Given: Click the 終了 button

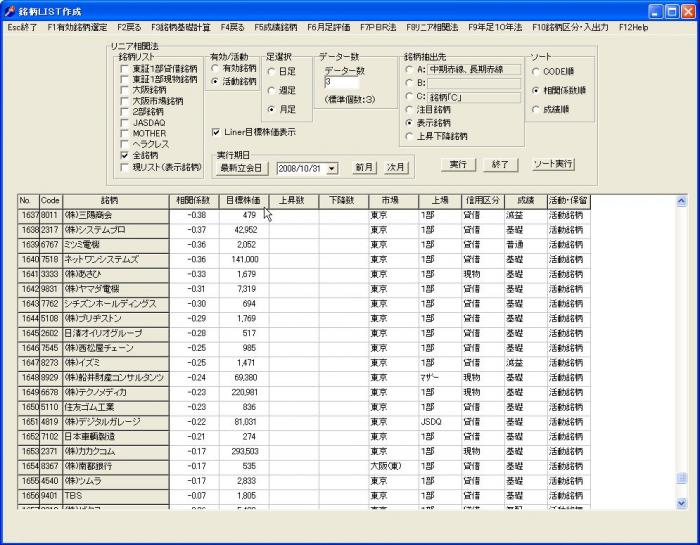Looking at the screenshot, I should point(500,165).
